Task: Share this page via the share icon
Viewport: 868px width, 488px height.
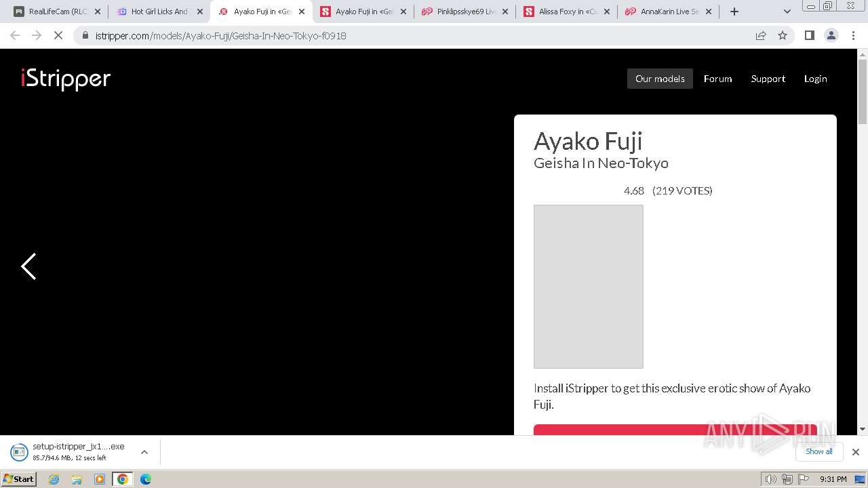Action: 761,35
